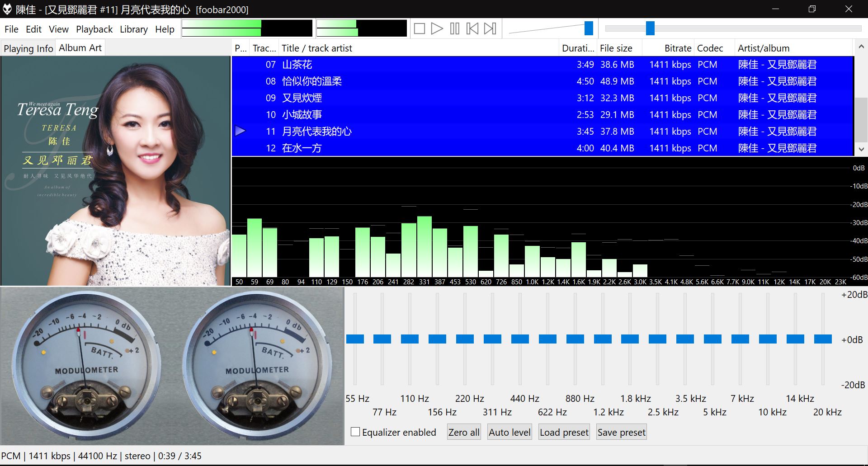Viewport: 868px width, 466px height.
Task: Click the Auto level button
Action: tap(509, 433)
